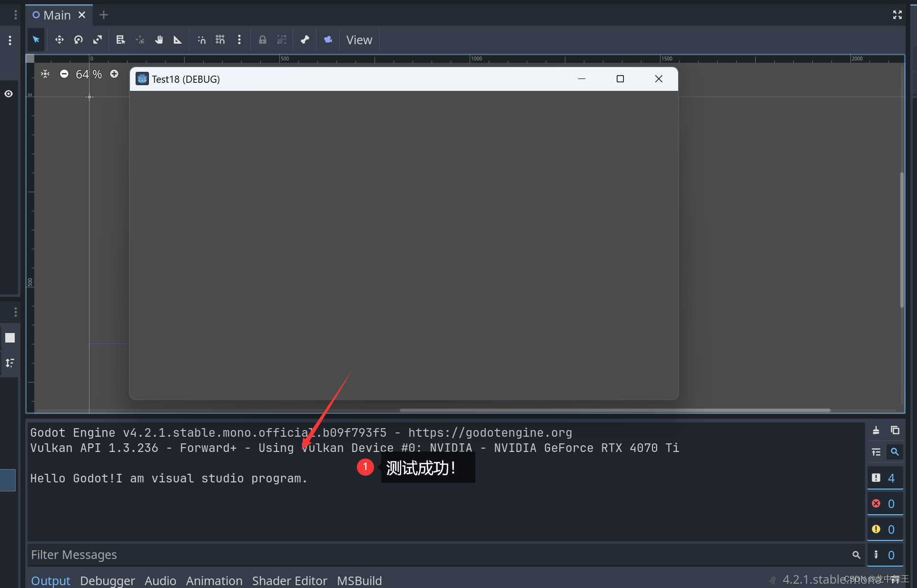
Task: Click the Test18 (DEBUG) title bar
Action: click(404, 79)
